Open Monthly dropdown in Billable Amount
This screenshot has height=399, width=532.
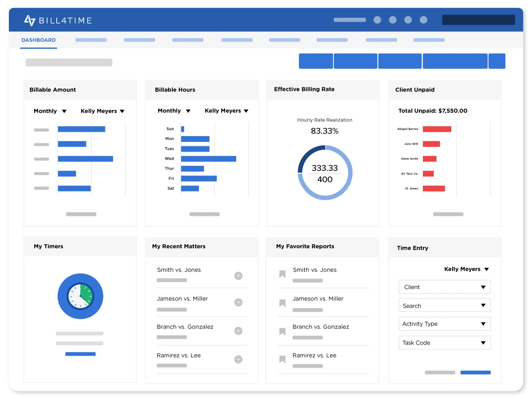(x=50, y=111)
